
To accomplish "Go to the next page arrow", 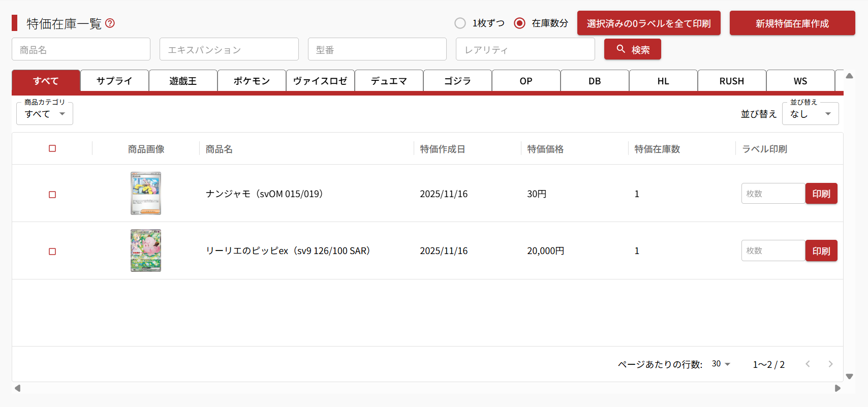I will click(830, 364).
